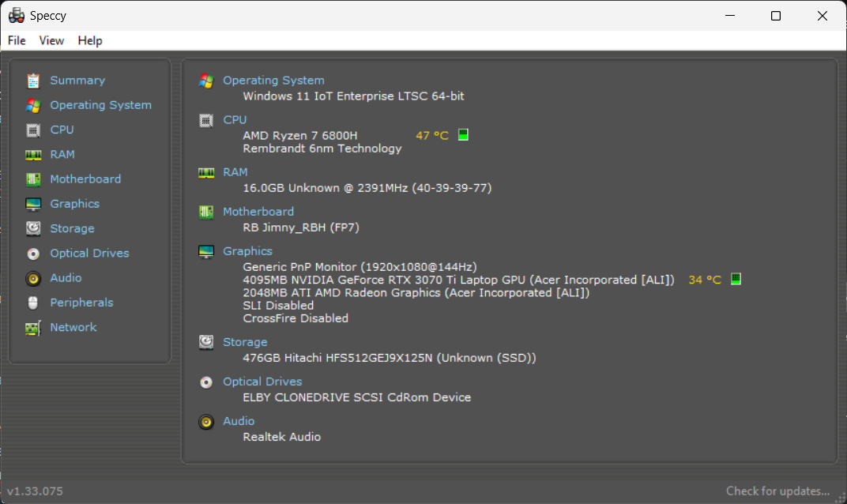This screenshot has height=504, width=847.
Task: Select RAM in the sidebar
Action: click(x=62, y=155)
